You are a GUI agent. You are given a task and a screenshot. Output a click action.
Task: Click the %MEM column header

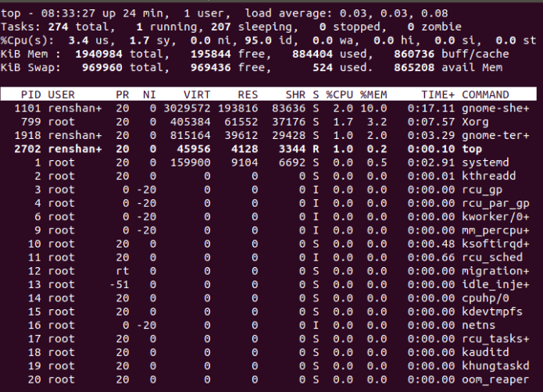373,94
